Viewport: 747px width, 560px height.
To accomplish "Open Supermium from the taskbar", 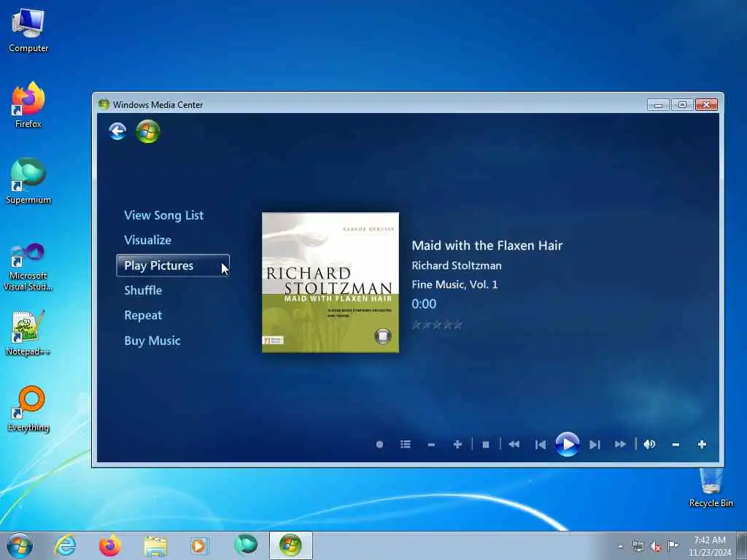I will click(x=246, y=545).
